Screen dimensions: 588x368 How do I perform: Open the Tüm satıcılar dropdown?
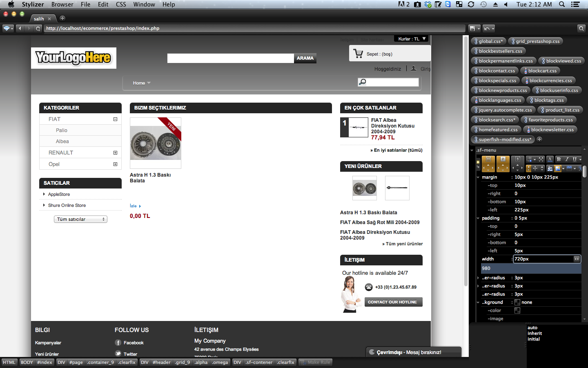pos(80,219)
